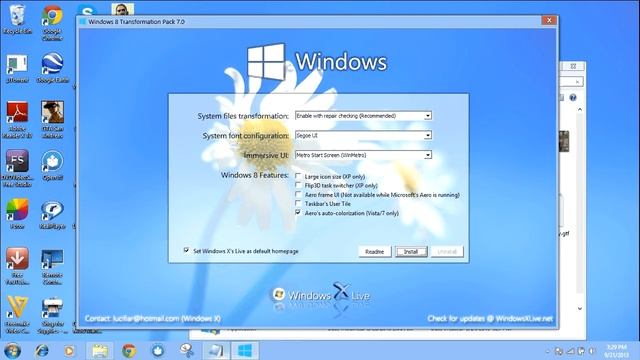Uncheck Aero's auto-colorization option
The image size is (640, 360).
[x=298, y=213]
